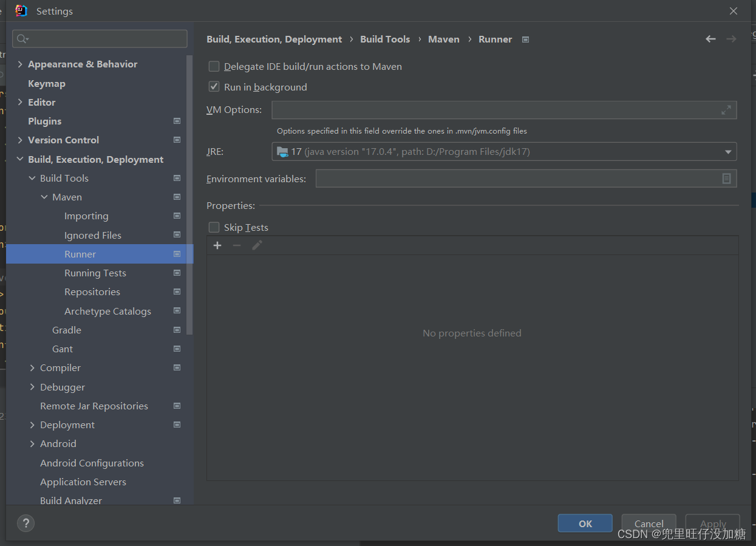
Task: Expand Appearance & Behavior section
Action: coord(20,64)
